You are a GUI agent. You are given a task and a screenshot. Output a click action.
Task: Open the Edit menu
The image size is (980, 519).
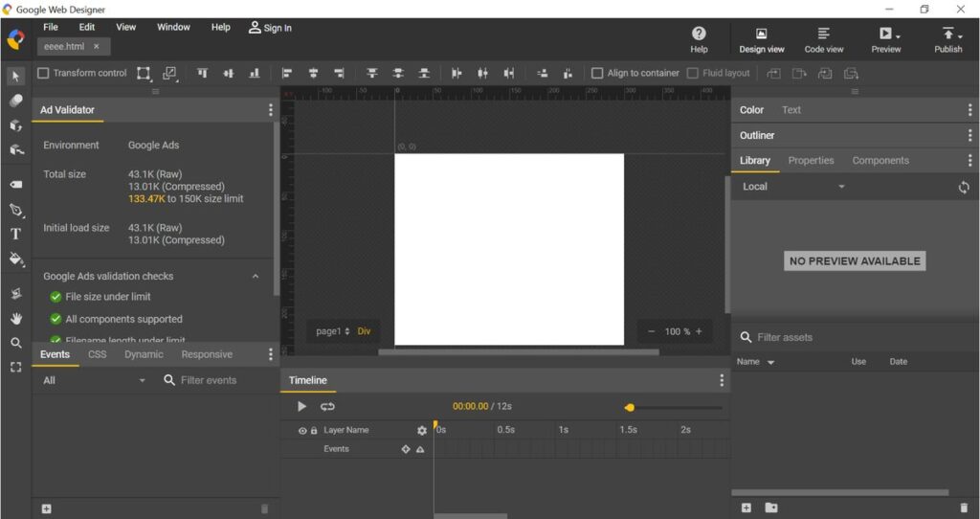click(87, 27)
